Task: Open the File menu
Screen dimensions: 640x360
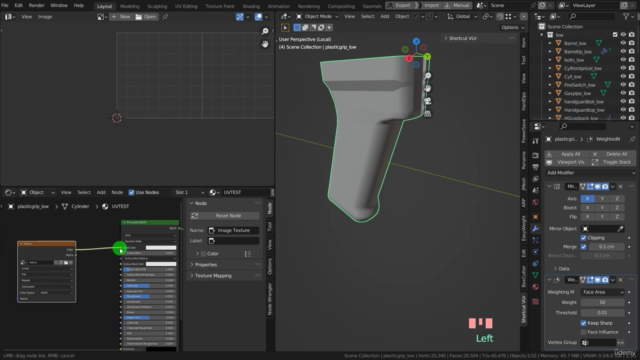Action: pyautogui.click(x=5, y=5)
